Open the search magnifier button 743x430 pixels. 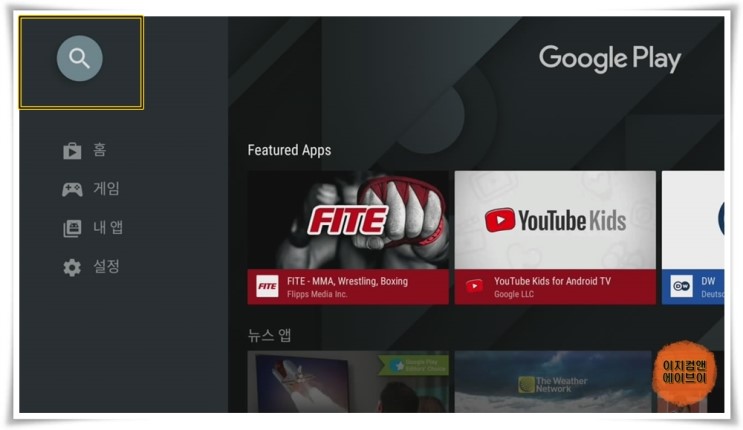point(80,58)
